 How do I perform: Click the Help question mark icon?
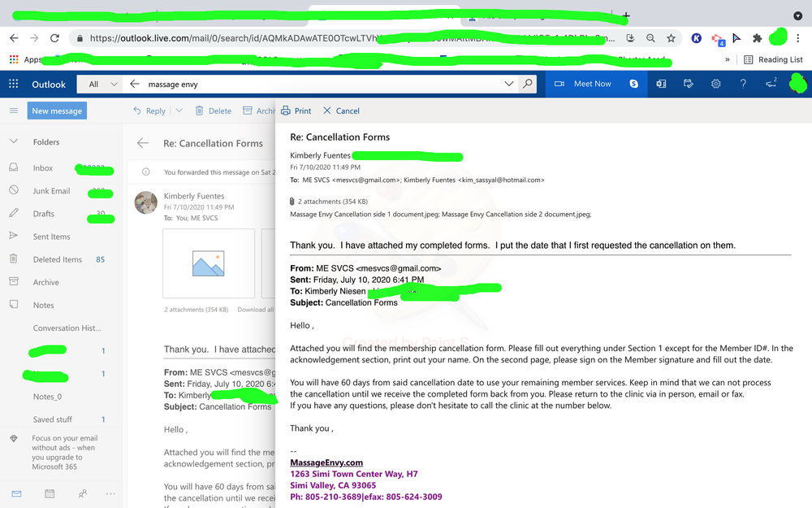pyautogui.click(x=742, y=84)
